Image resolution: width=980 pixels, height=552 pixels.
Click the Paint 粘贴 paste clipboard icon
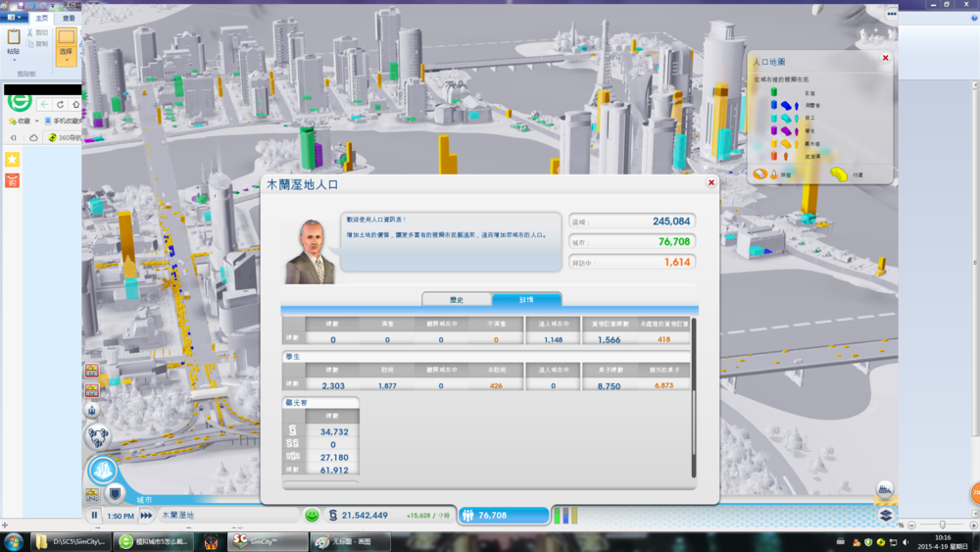13,37
